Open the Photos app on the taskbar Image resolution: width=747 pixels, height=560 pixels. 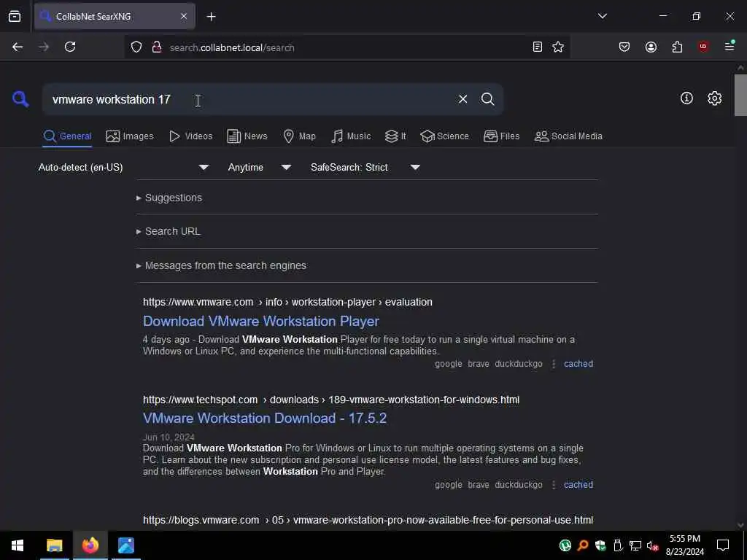coord(126,545)
